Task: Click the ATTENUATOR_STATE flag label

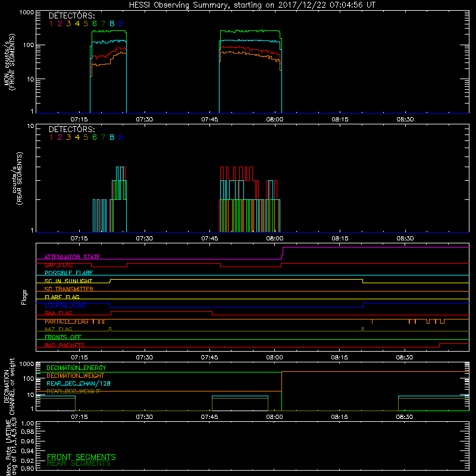Action: tap(72, 257)
